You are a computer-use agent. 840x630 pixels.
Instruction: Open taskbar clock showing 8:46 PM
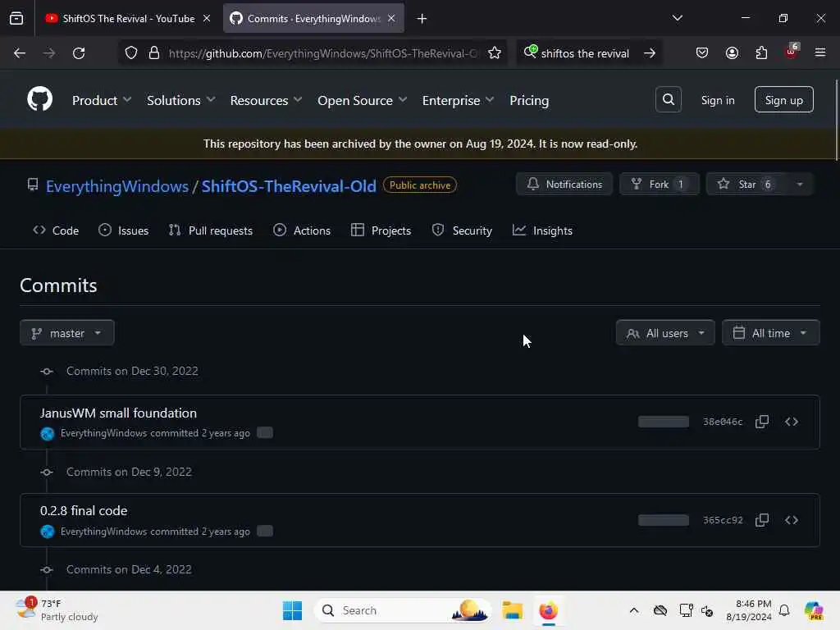(x=748, y=610)
